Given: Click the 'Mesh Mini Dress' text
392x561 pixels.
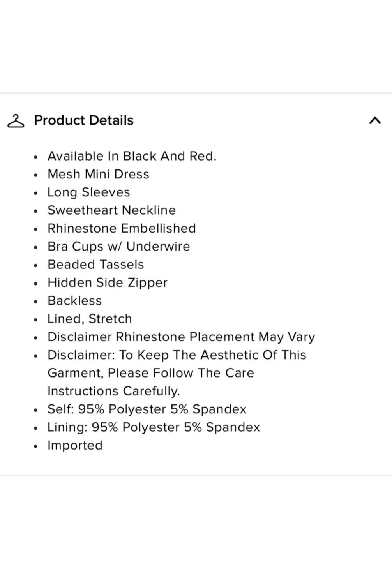Looking at the screenshot, I should coord(98,174).
